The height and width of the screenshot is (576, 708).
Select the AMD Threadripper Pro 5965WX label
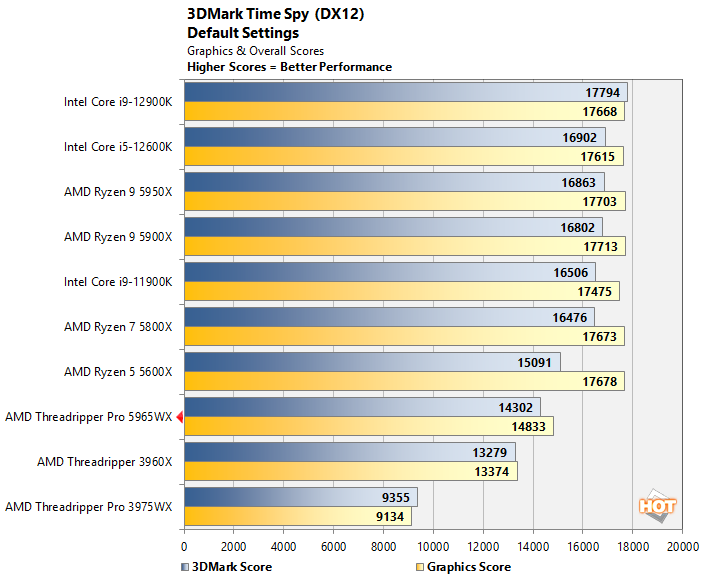(x=88, y=417)
